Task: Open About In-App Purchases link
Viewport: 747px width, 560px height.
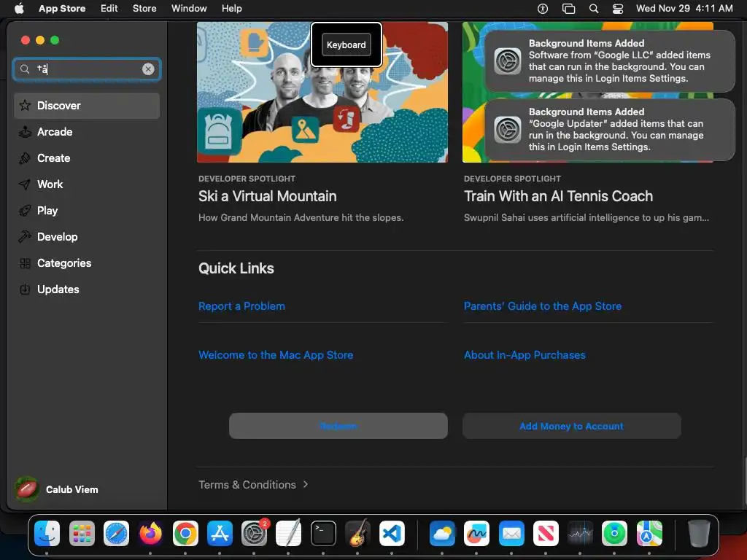Action: [x=525, y=355]
